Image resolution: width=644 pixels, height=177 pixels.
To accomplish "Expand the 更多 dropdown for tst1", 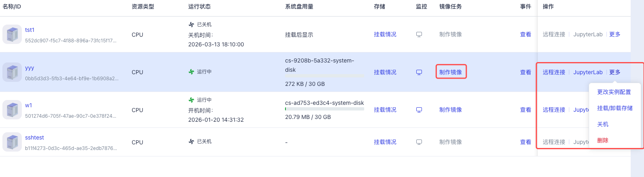I will (615, 34).
